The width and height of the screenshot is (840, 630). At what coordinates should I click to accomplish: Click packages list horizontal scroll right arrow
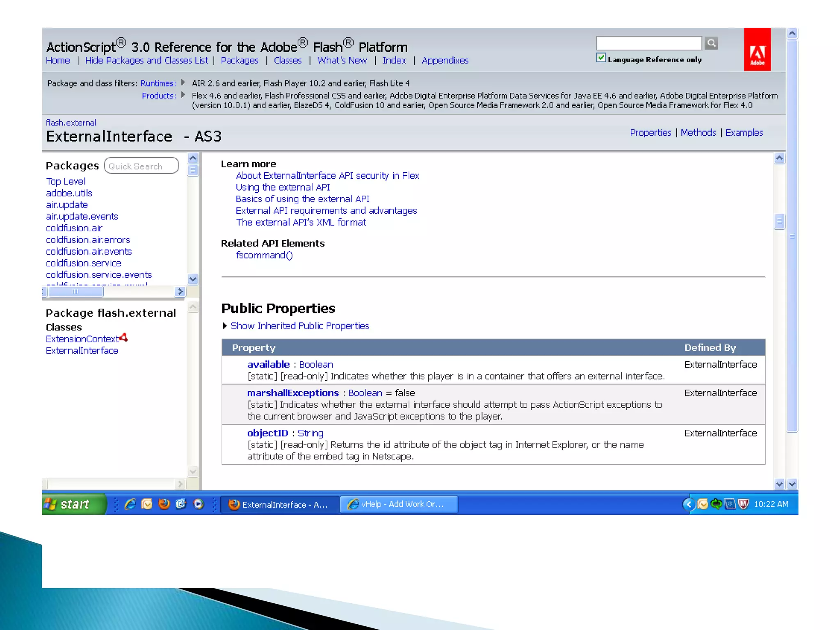coord(180,292)
